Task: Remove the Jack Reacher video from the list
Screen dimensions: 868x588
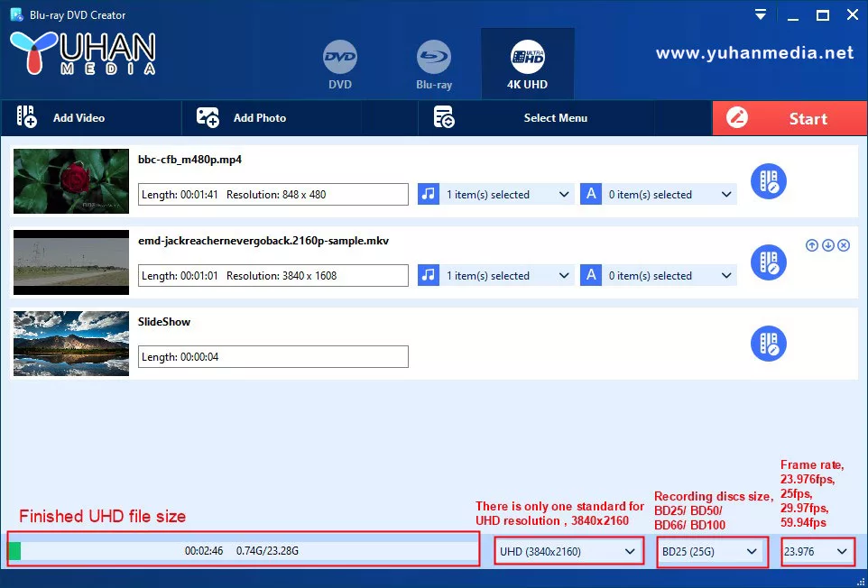Action: (844, 244)
